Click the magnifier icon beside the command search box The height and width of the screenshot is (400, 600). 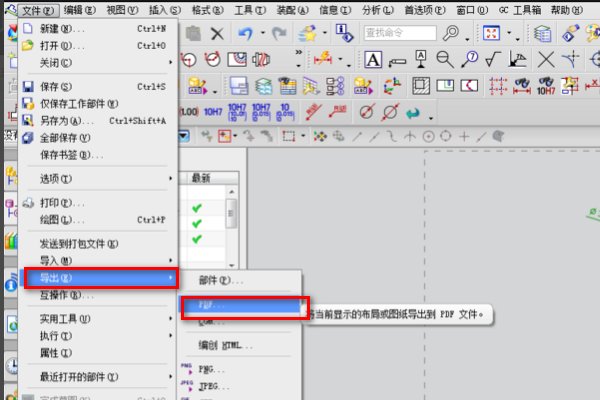pos(451,33)
